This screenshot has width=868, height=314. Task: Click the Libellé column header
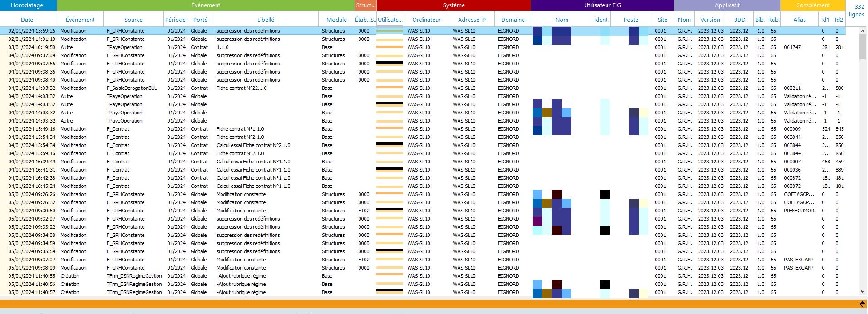(266, 20)
